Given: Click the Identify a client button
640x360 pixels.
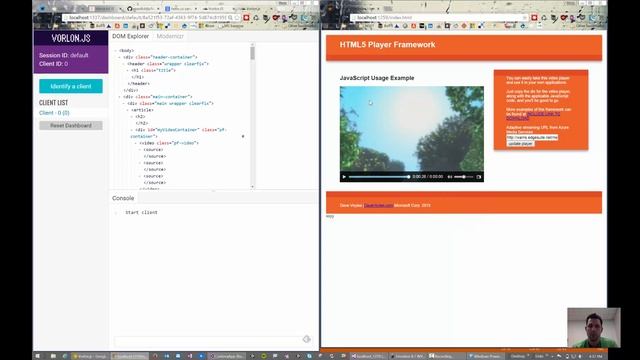Looking at the screenshot, I should [71, 86].
